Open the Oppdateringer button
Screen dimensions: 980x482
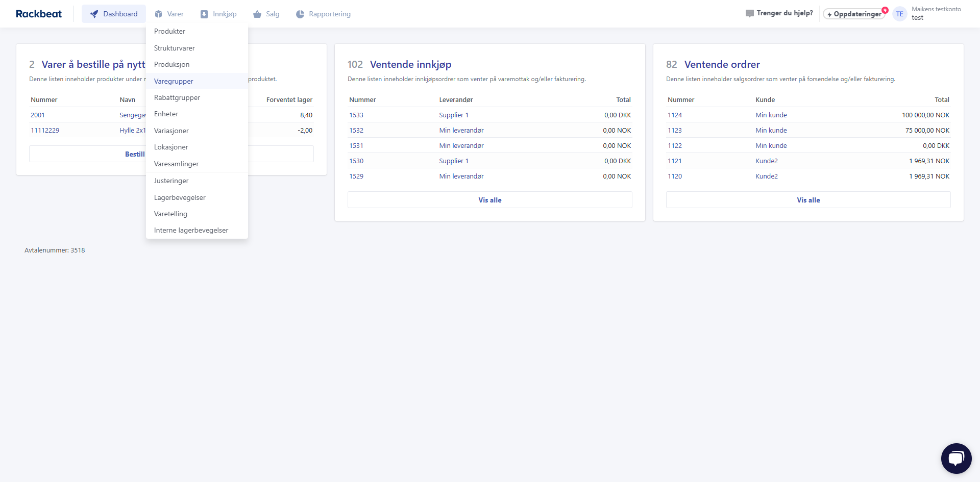pyautogui.click(x=854, y=14)
